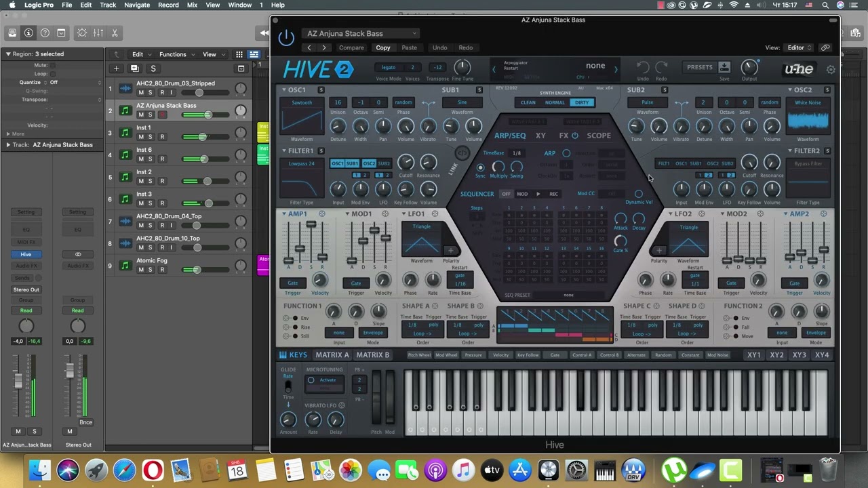Open Quick Help question mark icon
This screenshot has width=868, height=488.
point(45,33)
